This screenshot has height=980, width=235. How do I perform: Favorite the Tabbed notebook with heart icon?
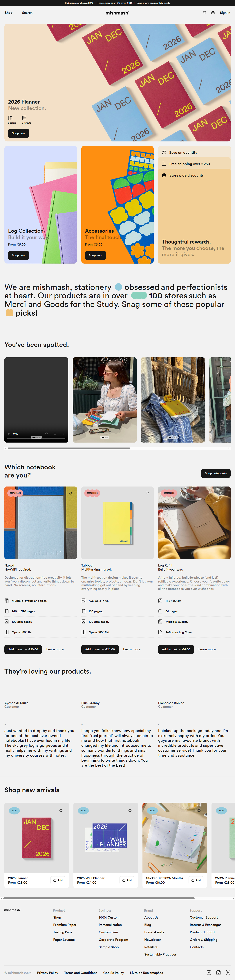click(147, 493)
